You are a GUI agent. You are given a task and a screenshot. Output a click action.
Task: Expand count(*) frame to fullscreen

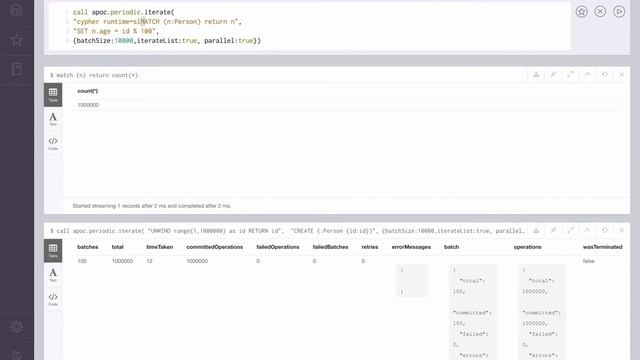tap(570, 74)
